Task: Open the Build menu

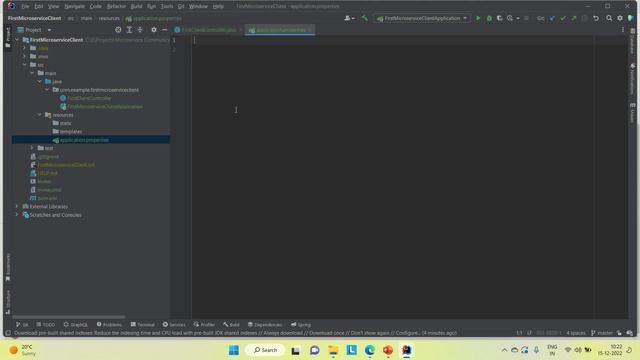Action: pos(136,6)
